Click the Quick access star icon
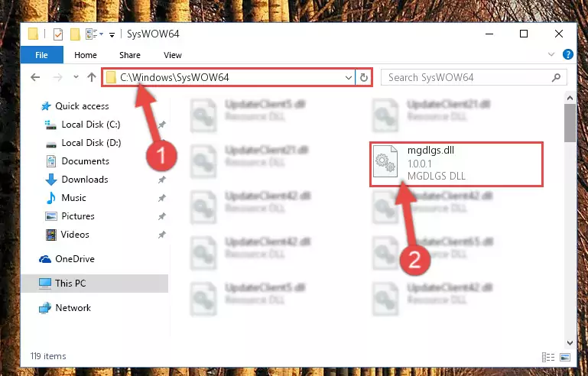 [46, 106]
